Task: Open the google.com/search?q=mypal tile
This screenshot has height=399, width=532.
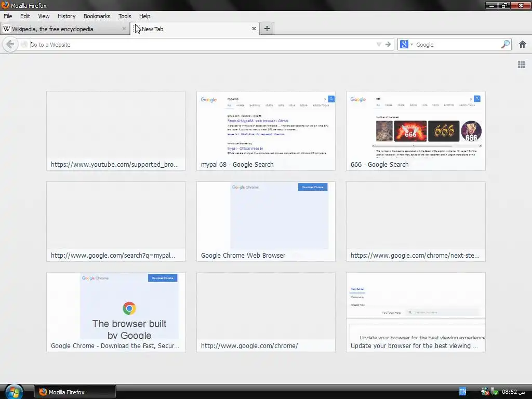Action: click(116, 221)
